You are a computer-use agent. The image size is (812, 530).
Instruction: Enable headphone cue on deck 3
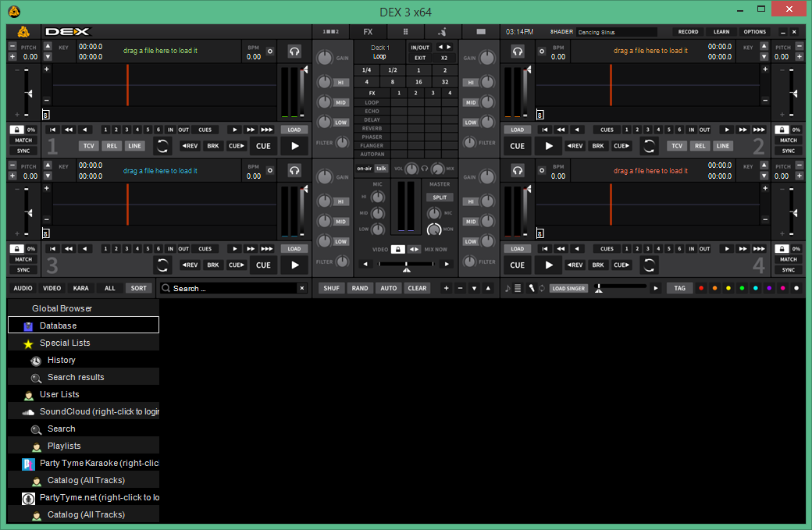pyautogui.click(x=294, y=170)
